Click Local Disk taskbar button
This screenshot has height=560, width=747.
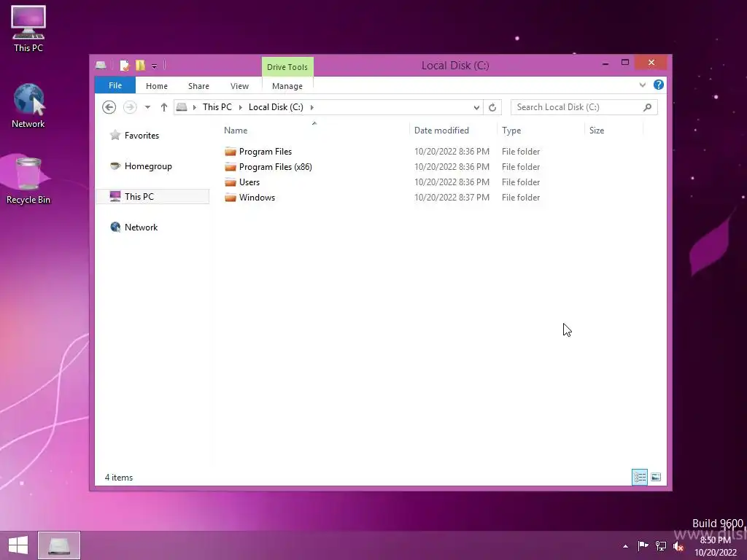pos(59,545)
